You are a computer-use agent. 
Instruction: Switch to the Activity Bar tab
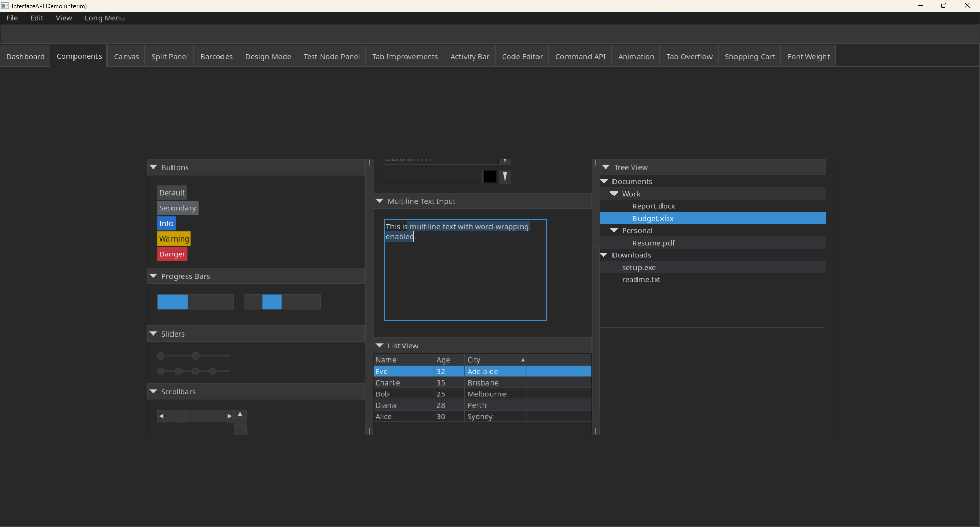470,57
